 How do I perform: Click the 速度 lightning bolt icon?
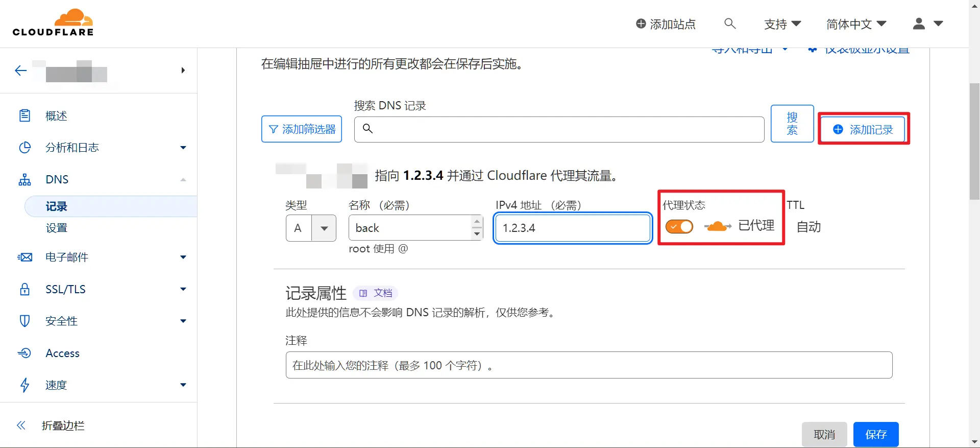[24, 385]
